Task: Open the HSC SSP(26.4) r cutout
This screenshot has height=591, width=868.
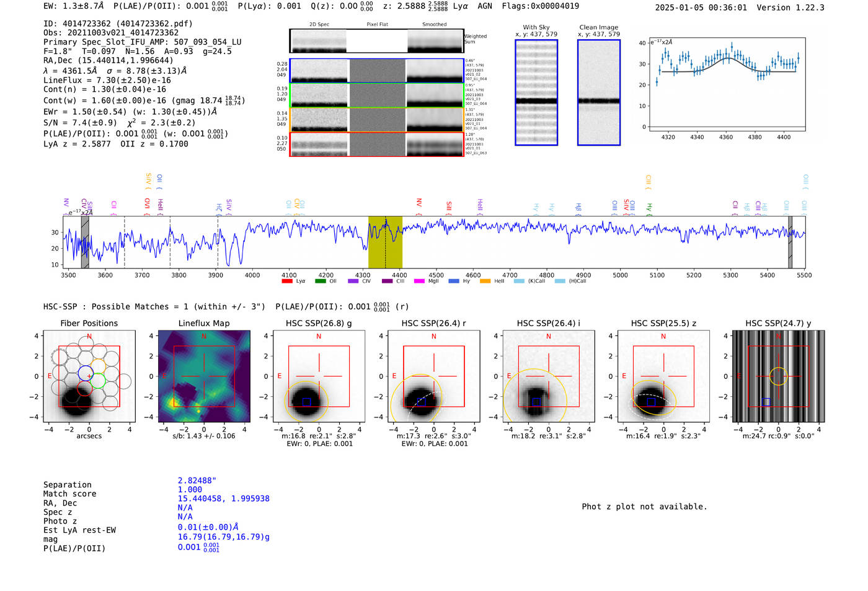Action: (433, 376)
